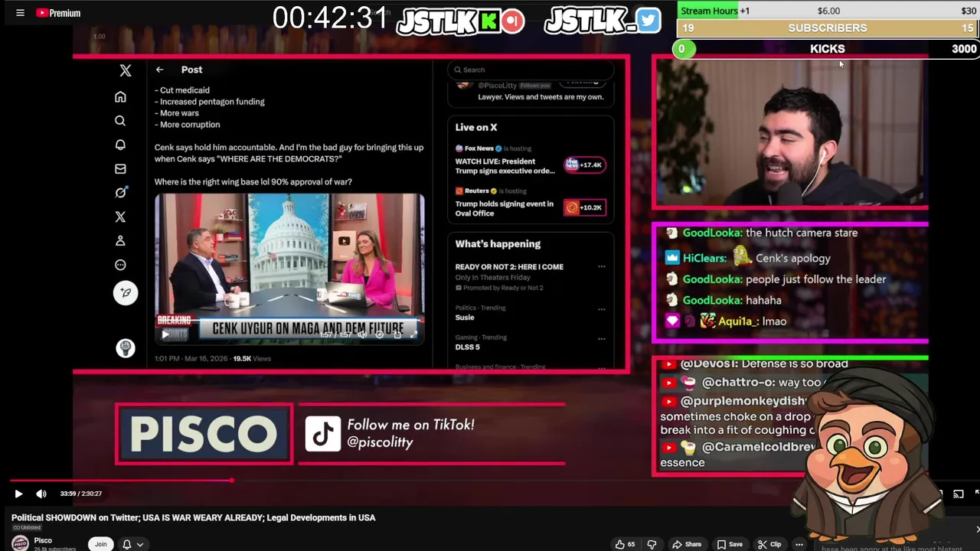Screen dimensions: 980x551
Task: Click the 1:01 PM Mar 16 timestamp
Action: [191, 358]
